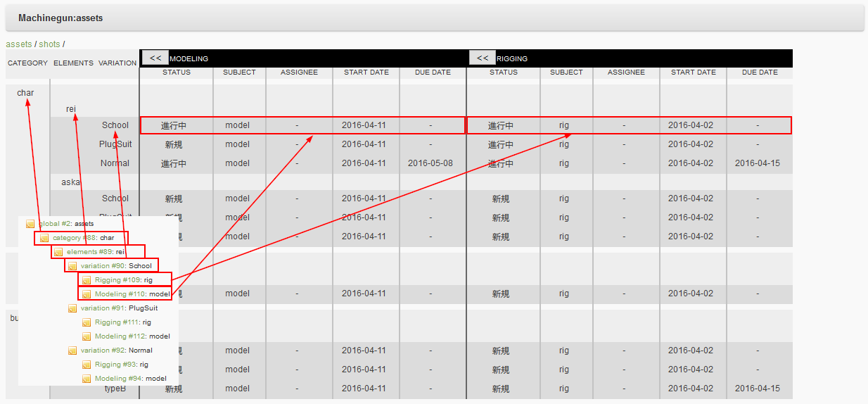Click the DUE DATE header under MODELING

click(x=433, y=72)
